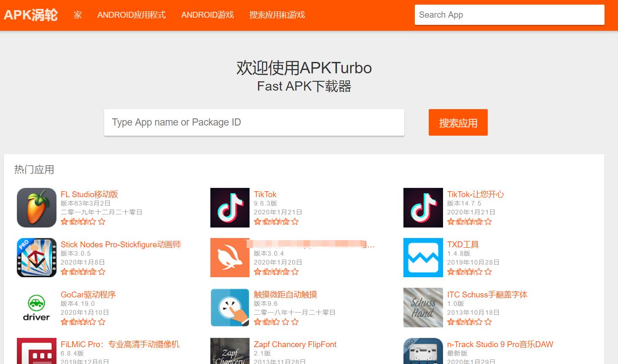Image resolution: width=618 pixels, height=364 pixels.
Task: Select the 触摸微距自动触摸 app icon
Action: pos(230,308)
